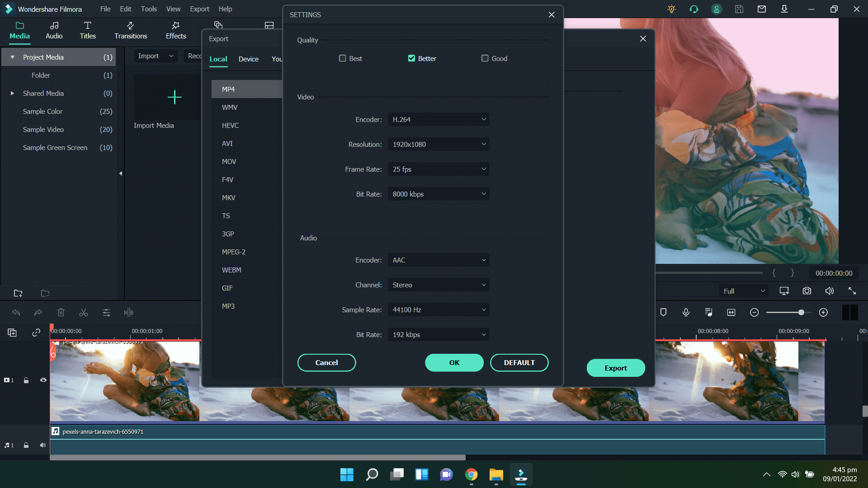Click the Cancel button

(x=326, y=362)
